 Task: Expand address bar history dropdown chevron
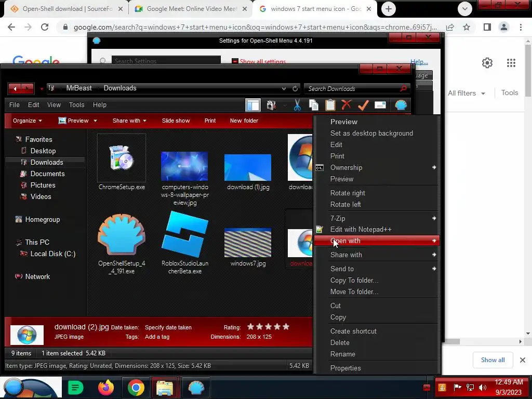pos(284,88)
